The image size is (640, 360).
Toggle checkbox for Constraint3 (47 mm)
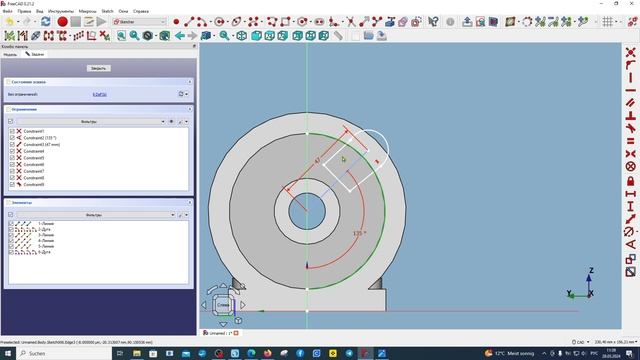(x=12, y=144)
